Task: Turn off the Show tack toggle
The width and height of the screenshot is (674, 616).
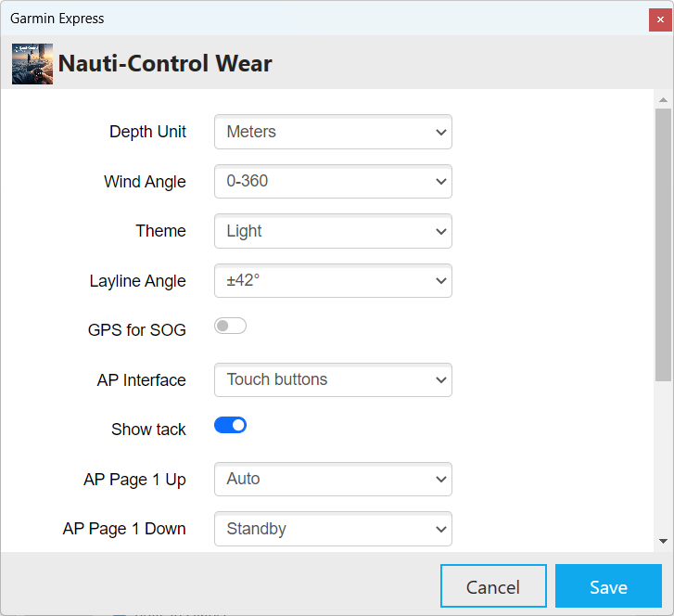Action: (x=231, y=426)
